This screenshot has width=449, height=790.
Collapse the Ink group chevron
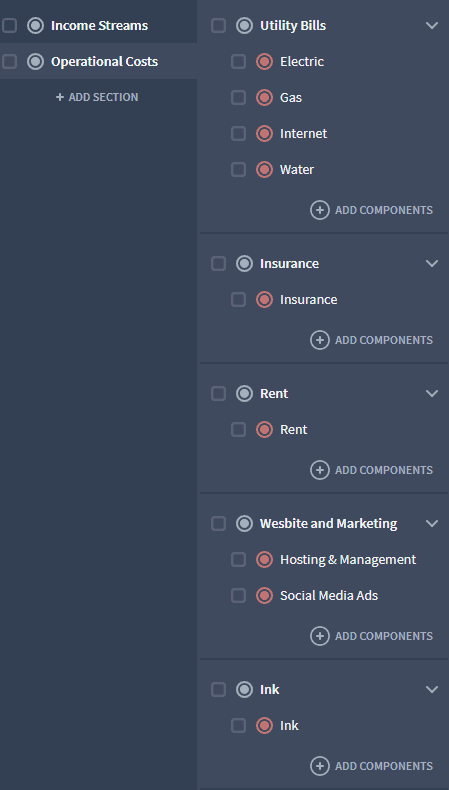click(x=432, y=689)
